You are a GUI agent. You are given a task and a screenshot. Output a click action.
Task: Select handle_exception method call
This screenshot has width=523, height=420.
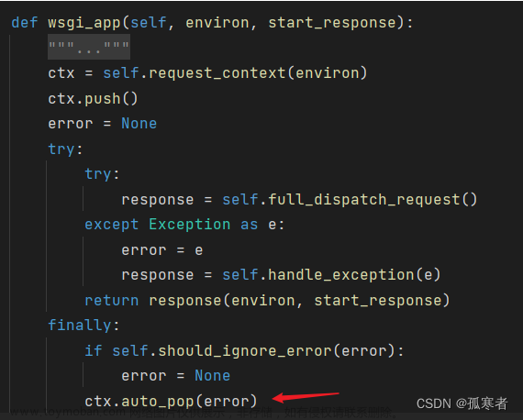click(x=341, y=275)
